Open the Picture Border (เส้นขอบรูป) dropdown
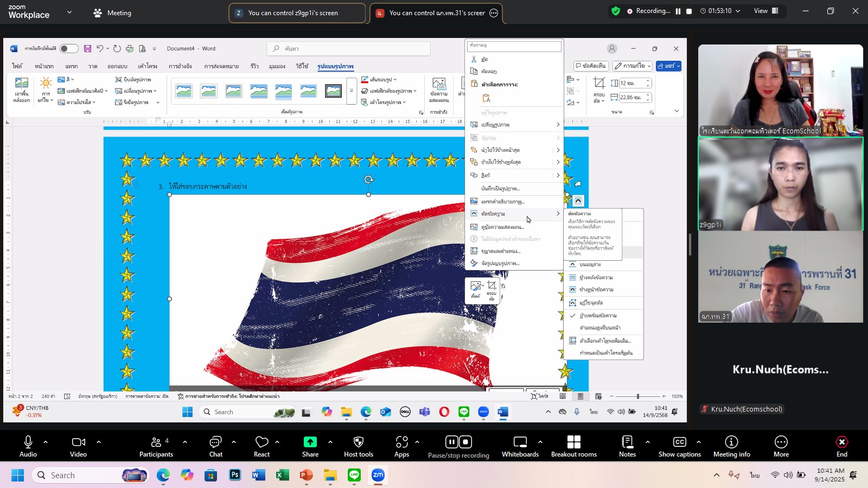 pos(379,80)
